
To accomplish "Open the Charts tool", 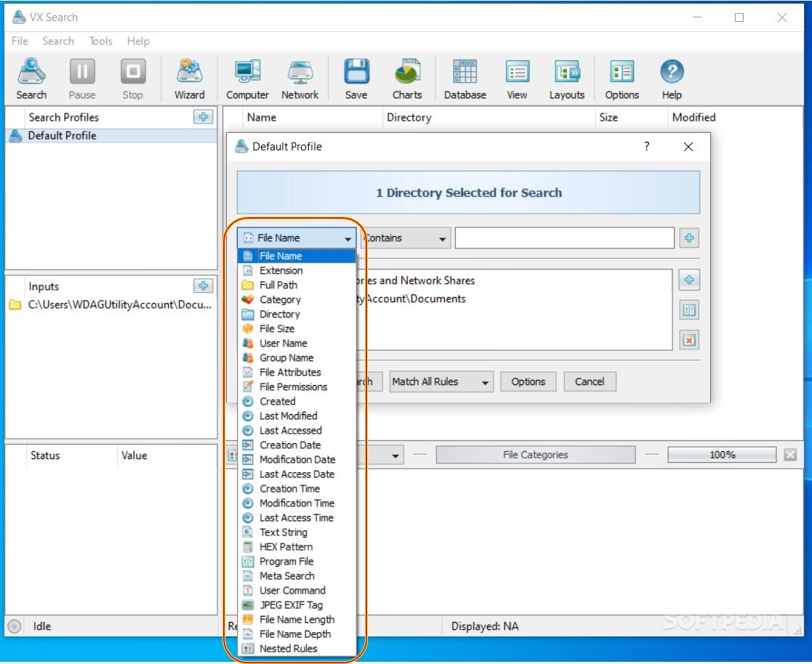I will [407, 78].
